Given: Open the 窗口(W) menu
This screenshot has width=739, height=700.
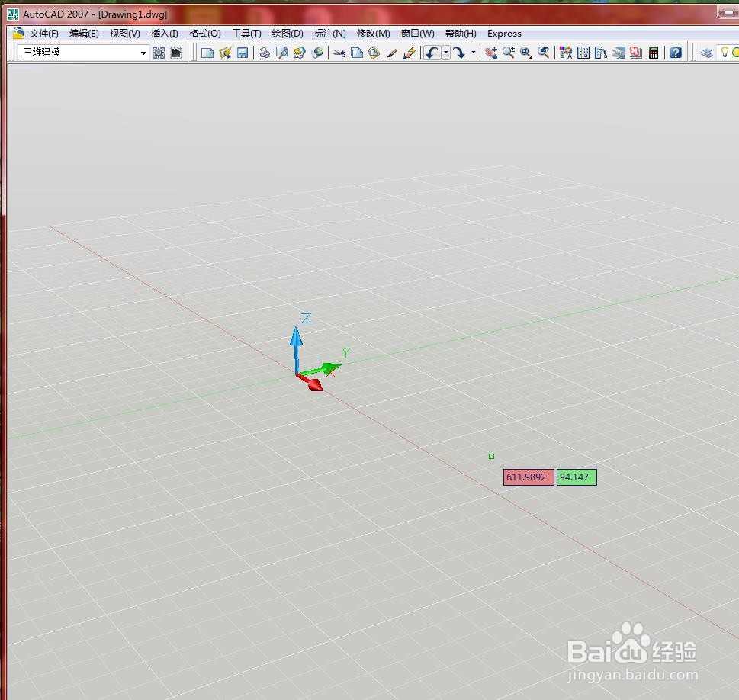Looking at the screenshot, I should (418, 34).
